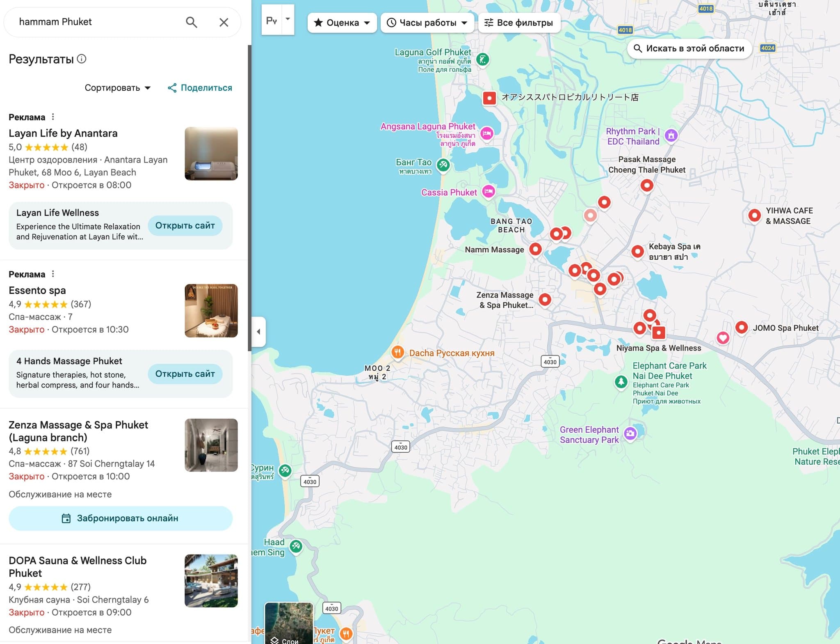Open ad options menu above Essento spa
This screenshot has height=644, width=840.
click(53, 274)
